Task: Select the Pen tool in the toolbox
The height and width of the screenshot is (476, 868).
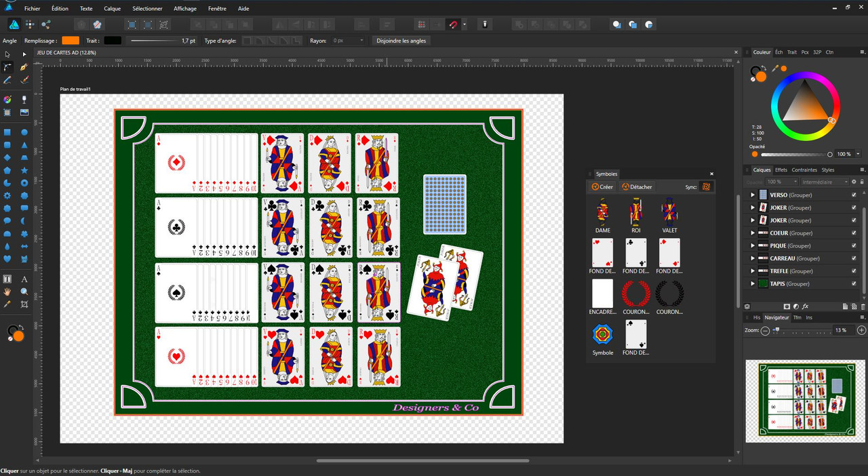Action: [24, 67]
